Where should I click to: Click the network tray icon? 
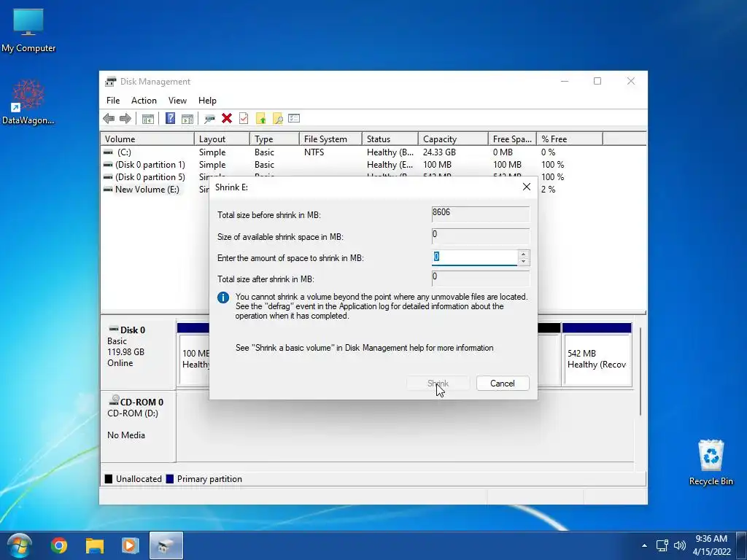tap(662, 545)
